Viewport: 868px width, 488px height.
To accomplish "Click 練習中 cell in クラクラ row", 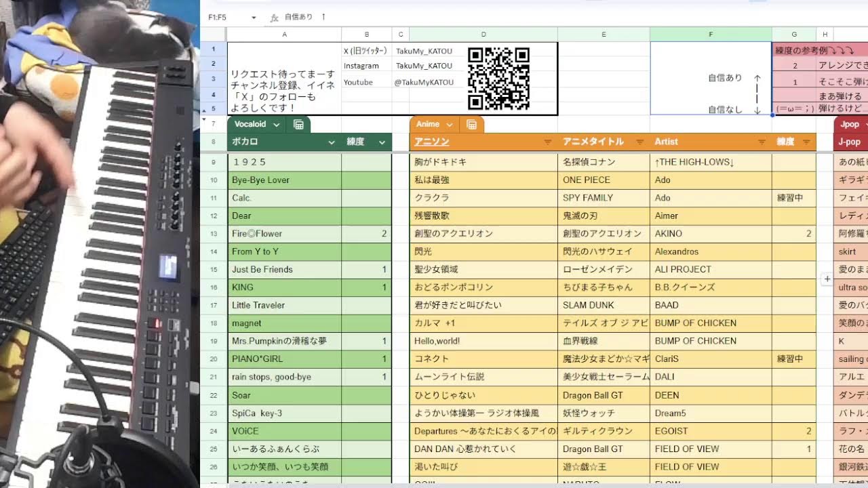I will tap(794, 198).
